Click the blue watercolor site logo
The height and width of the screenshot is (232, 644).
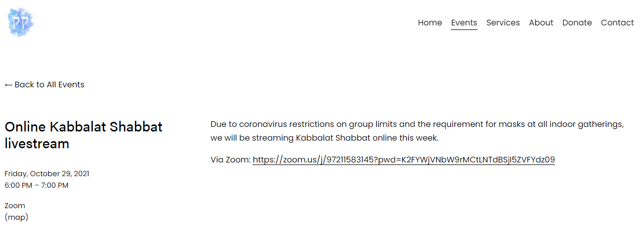20,23
